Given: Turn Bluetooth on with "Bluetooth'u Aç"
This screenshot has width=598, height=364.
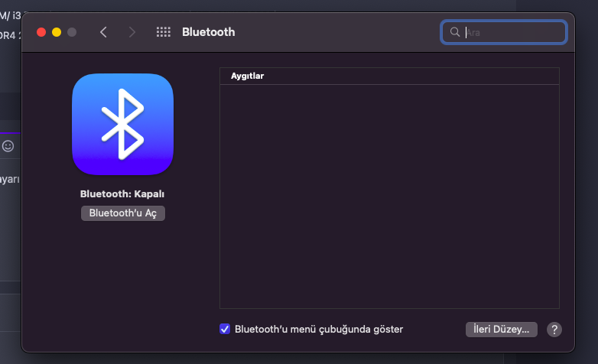Looking at the screenshot, I should pyautogui.click(x=122, y=213).
